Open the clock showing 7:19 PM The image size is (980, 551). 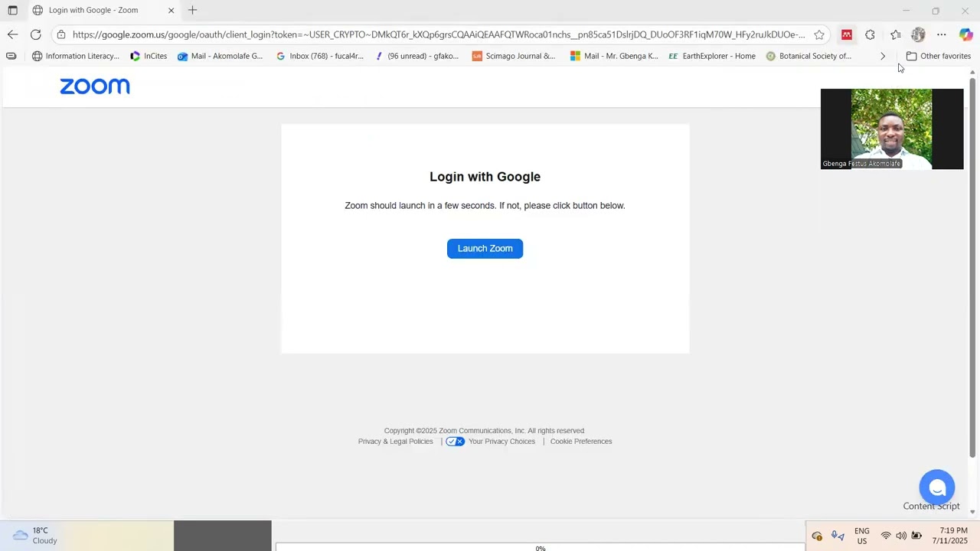tap(949, 536)
